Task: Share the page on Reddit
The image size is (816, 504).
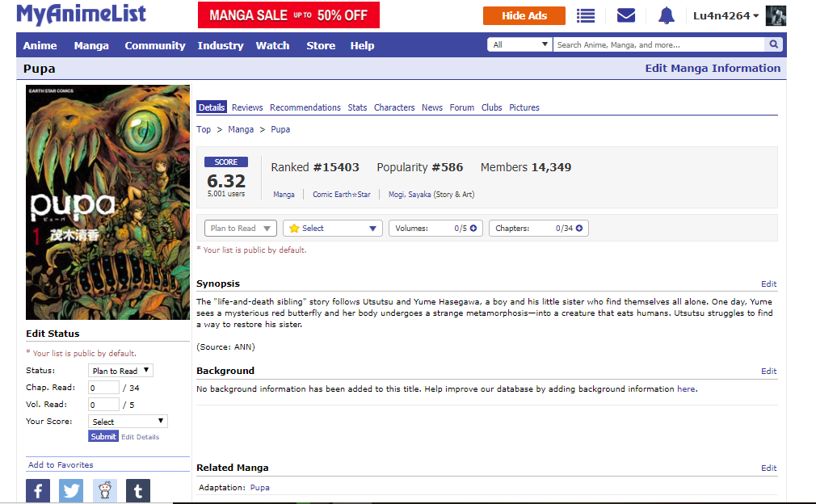Action: tap(104, 490)
